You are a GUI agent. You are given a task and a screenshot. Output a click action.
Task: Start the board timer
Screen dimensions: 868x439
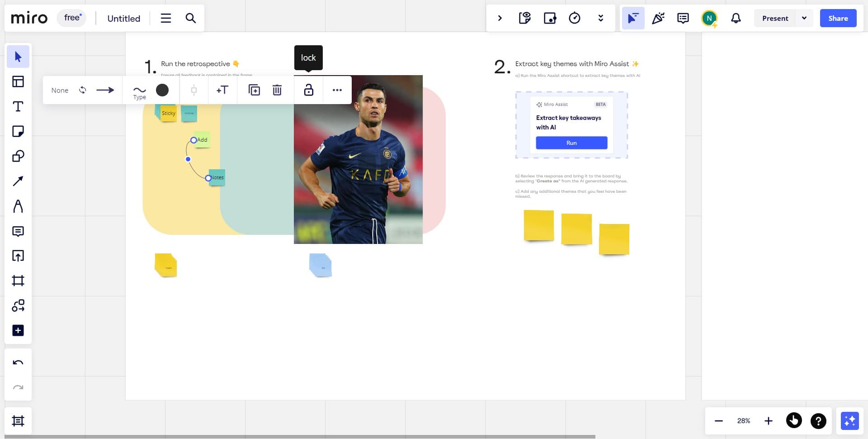click(575, 18)
